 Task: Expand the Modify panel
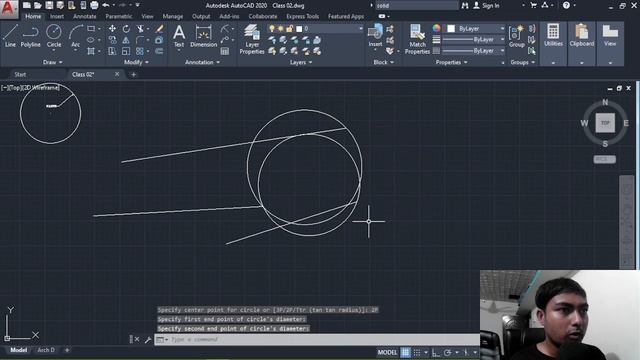coord(136,62)
